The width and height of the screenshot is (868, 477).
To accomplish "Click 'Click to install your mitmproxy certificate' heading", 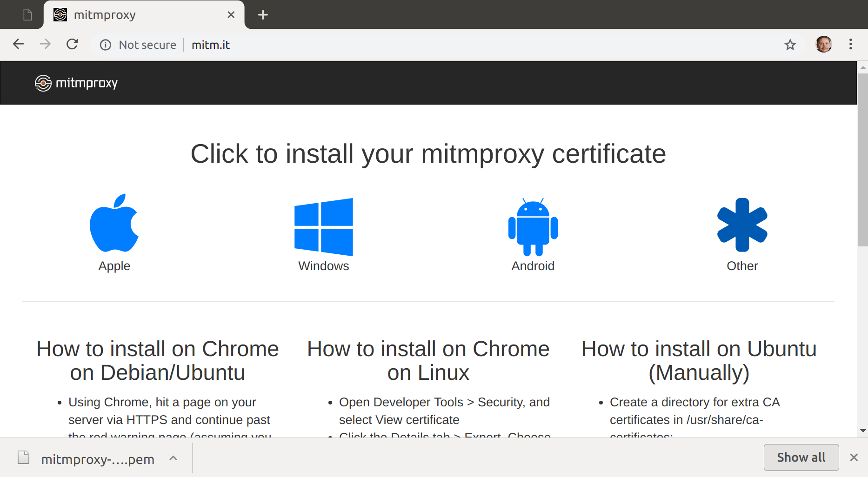I will 428,154.
